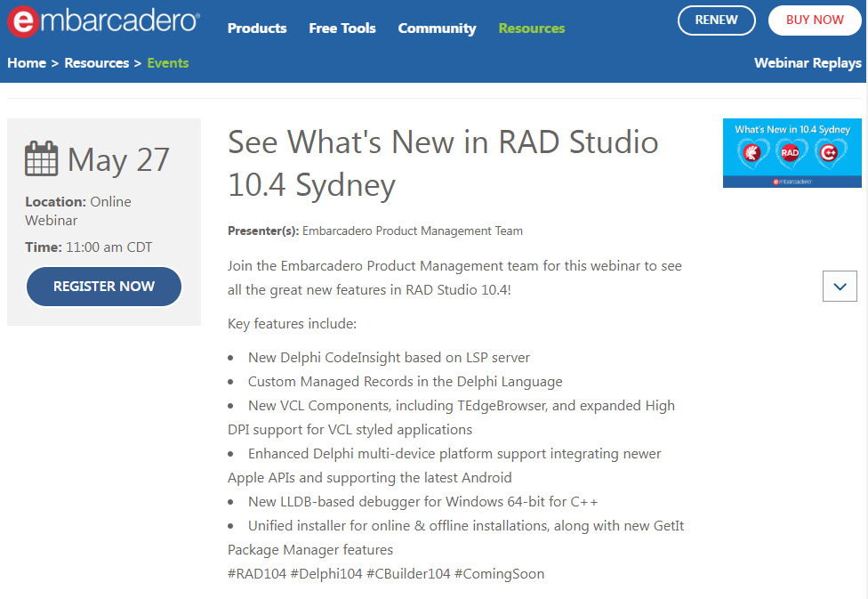Viewport: 868px width, 599px height.
Task: Click the RENEW button
Action: tap(716, 20)
